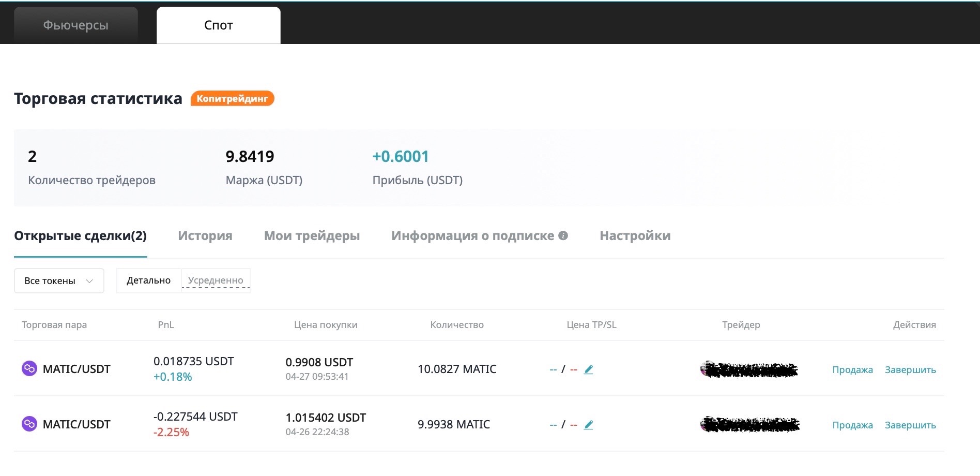Switch view to Детально
This screenshot has width=980, height=476.
point(149,280)
